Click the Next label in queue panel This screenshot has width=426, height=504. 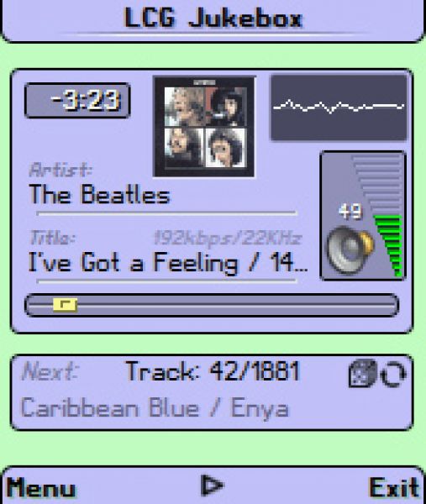50,371
